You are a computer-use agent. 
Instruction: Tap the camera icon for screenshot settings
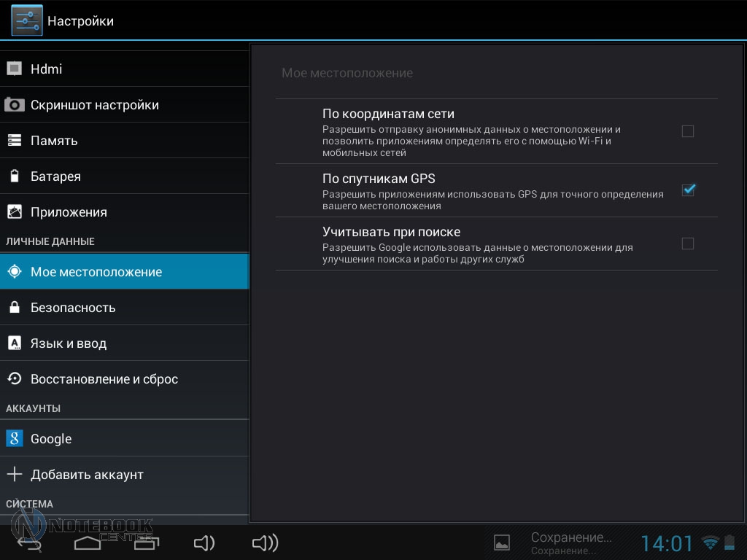(x=15, y=105)
